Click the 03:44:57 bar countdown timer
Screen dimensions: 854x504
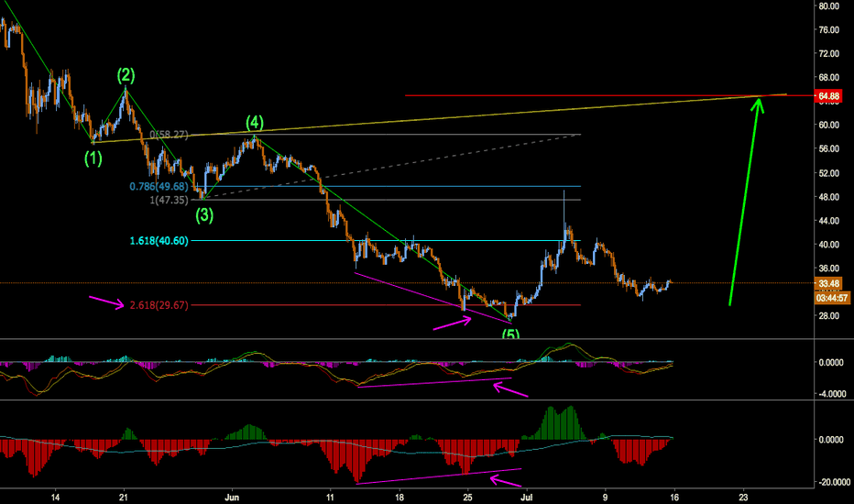(x=832, y=298)
